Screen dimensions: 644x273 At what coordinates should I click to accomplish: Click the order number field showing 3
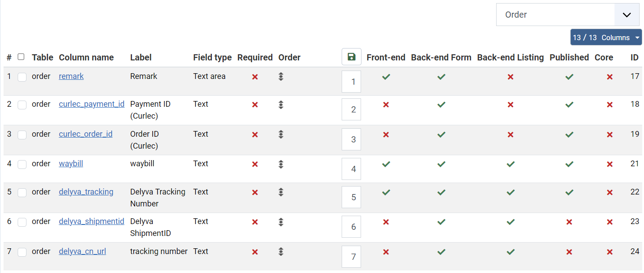[351, 139]
